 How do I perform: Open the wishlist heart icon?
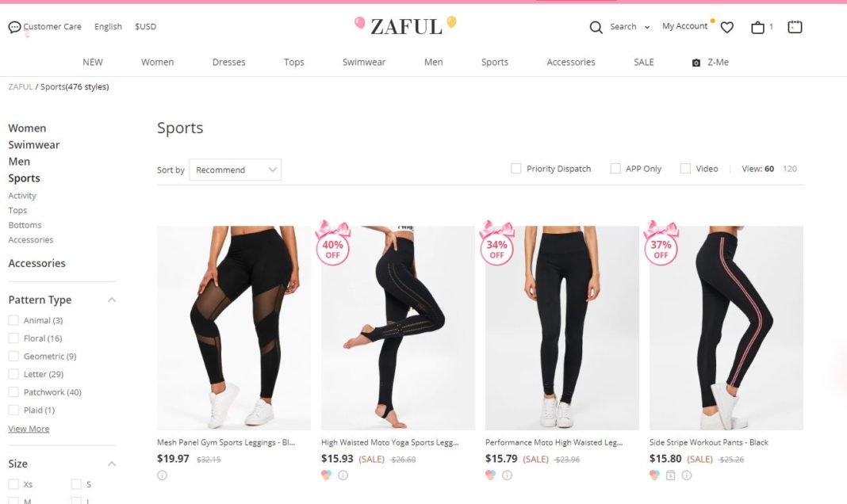tap(727, 27)
